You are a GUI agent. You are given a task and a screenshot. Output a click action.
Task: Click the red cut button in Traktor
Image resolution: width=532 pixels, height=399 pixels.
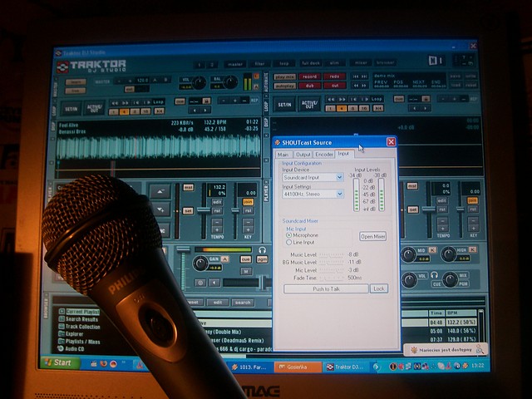point(334,86)
